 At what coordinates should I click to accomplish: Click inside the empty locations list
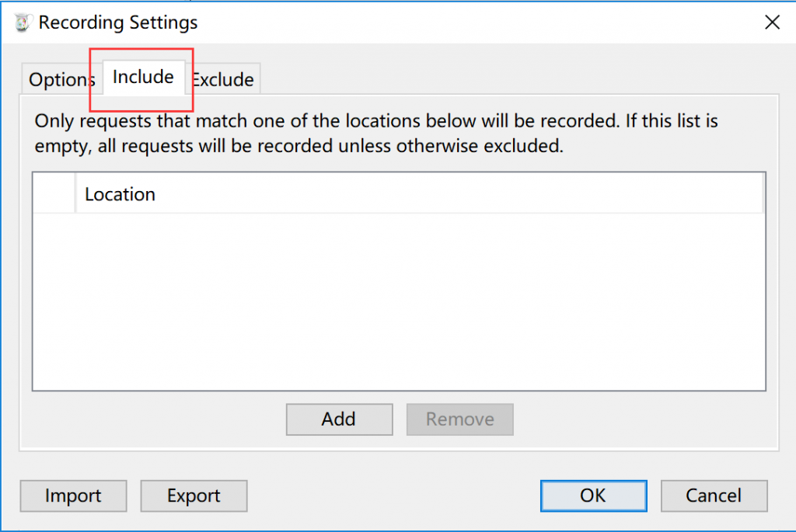click(399, 302)
